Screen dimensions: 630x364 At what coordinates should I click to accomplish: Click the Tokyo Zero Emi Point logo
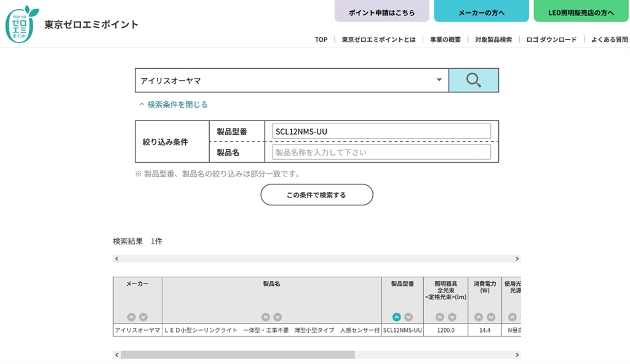coord(22,24)
